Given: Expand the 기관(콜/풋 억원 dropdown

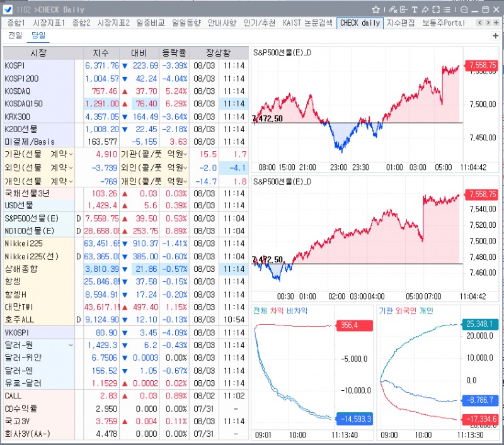Looking at the screenshot, I should click(185, 154).
